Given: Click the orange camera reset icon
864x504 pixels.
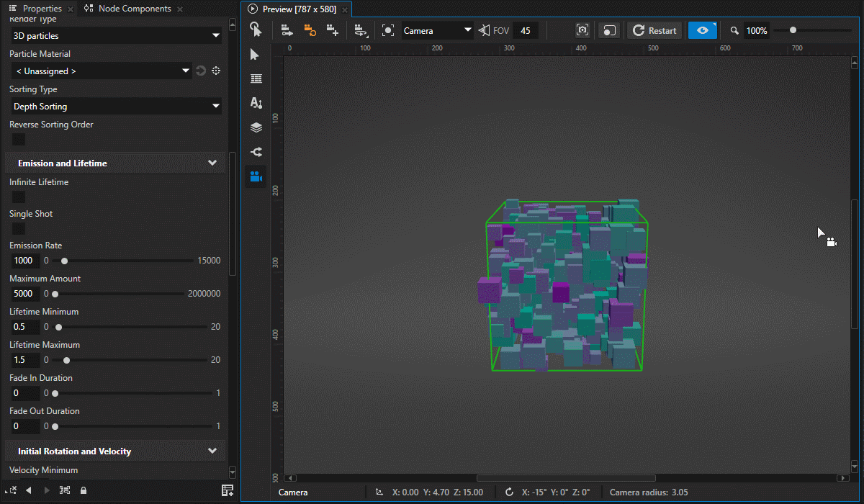Looking at the screenshot, I should tap(310, 30).
